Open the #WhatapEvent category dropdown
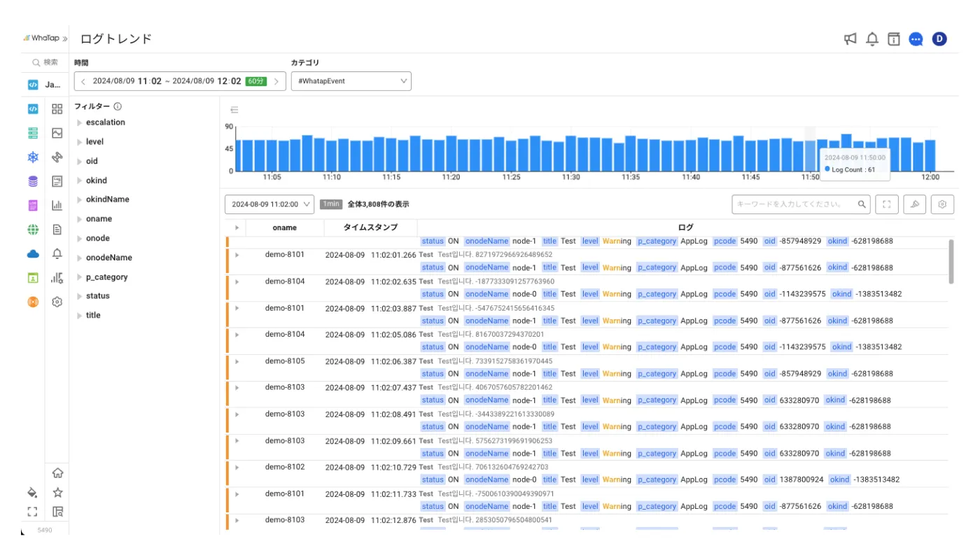The width and height of the screenshot is (980, 560). click(x=351, y=81)
